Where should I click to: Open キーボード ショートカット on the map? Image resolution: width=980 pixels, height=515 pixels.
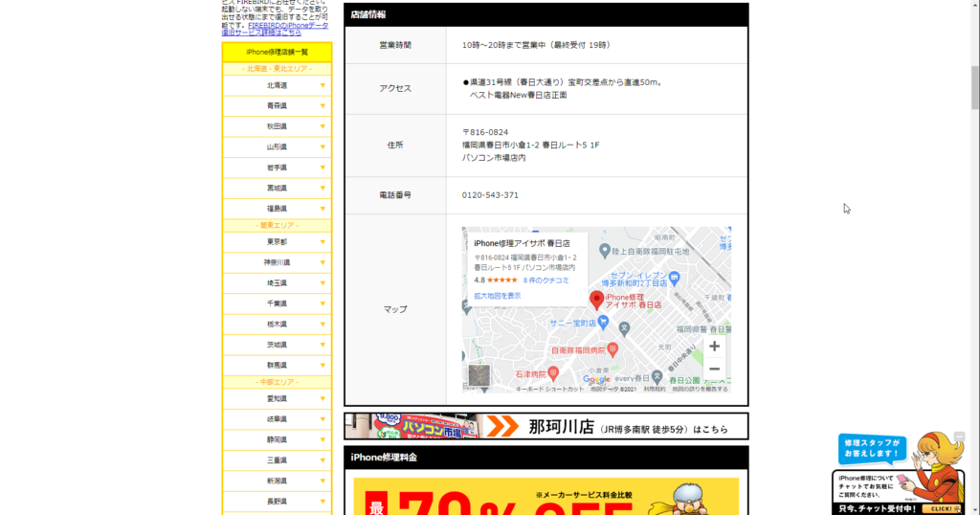click(x=549, y=390)
